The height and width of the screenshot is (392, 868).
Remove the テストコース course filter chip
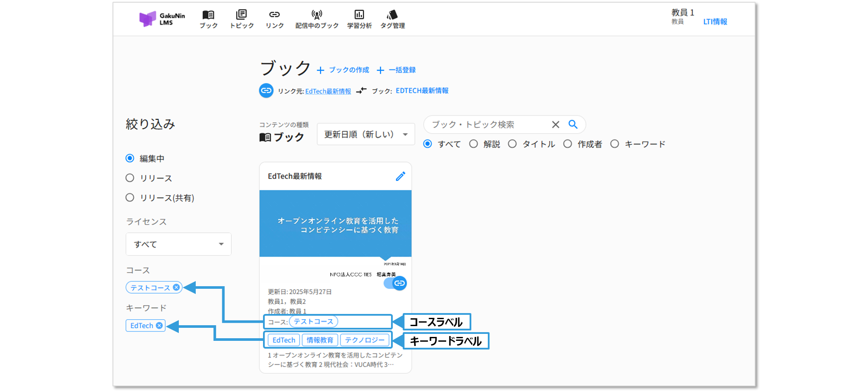tap(176, 287)
